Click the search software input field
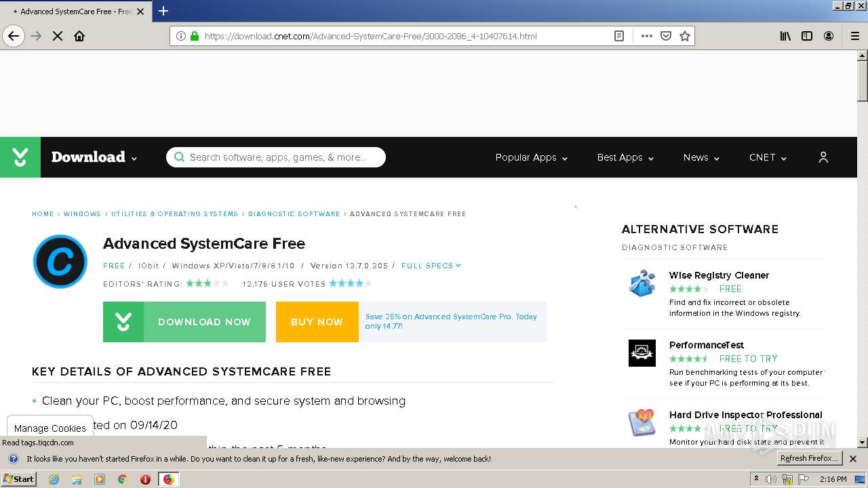 (276, 157)
